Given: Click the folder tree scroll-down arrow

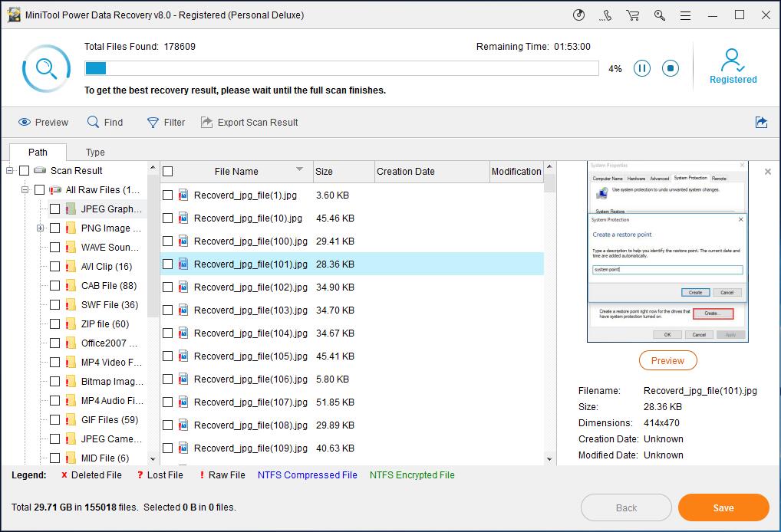Looking at the screenshot, I should [x=153, y=459].
